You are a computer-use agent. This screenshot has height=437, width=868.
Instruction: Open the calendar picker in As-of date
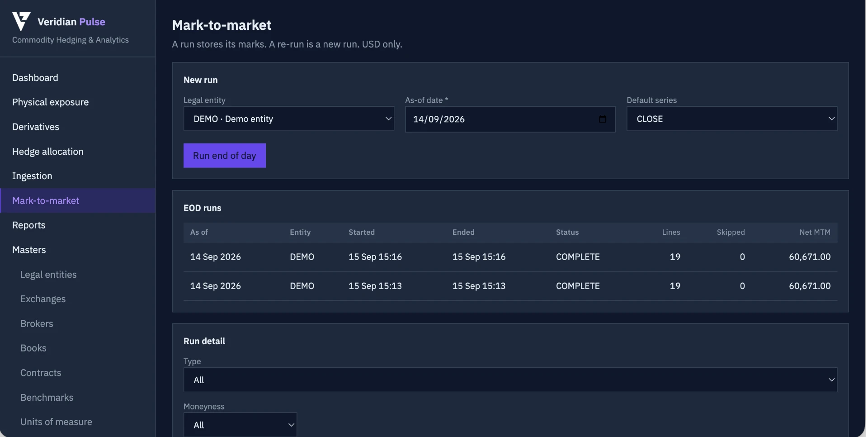point(602,119)
